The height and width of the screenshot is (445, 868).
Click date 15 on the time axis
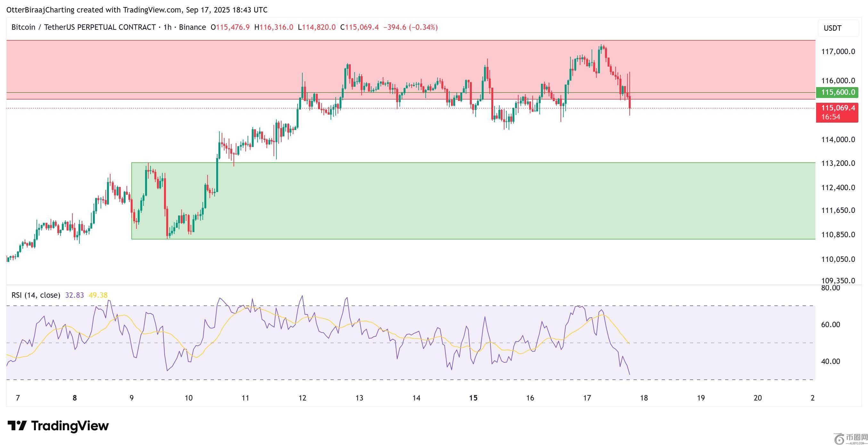point(473,398)
